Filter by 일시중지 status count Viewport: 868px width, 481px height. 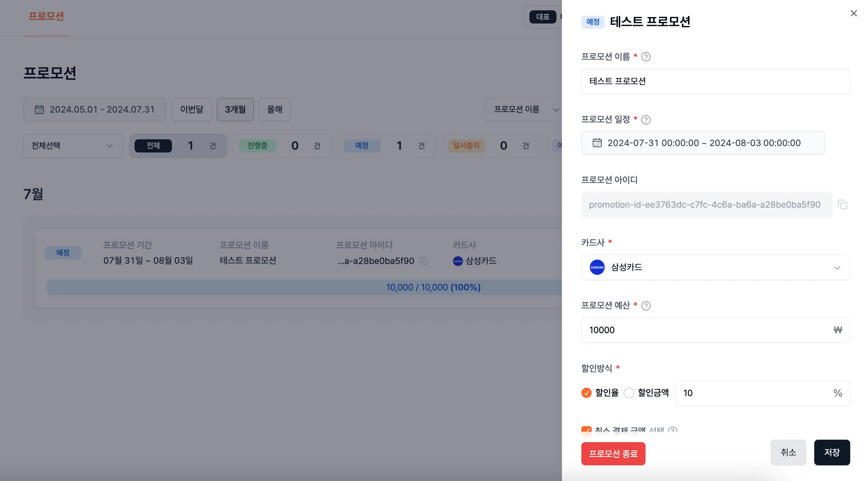click(x=491, y=146)
